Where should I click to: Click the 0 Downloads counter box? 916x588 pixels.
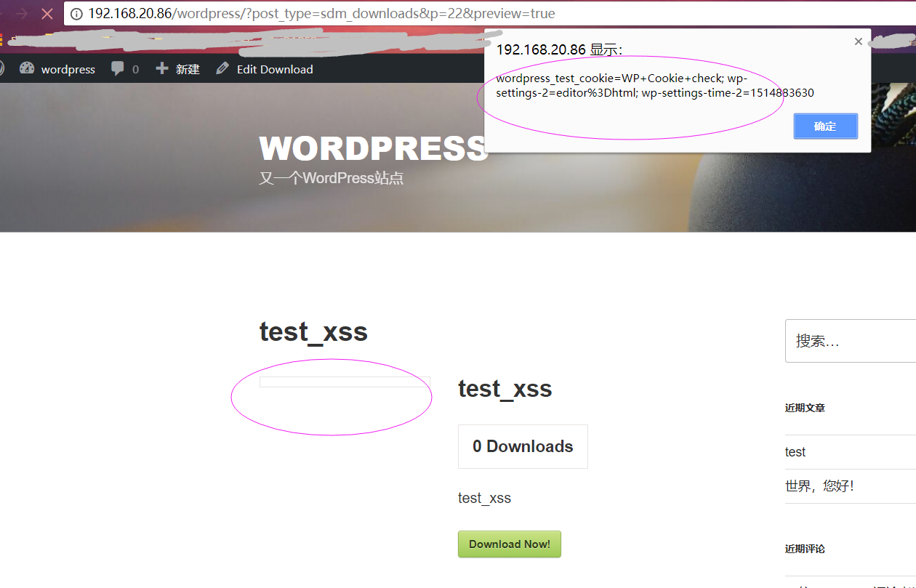click(x=523, y=446)
